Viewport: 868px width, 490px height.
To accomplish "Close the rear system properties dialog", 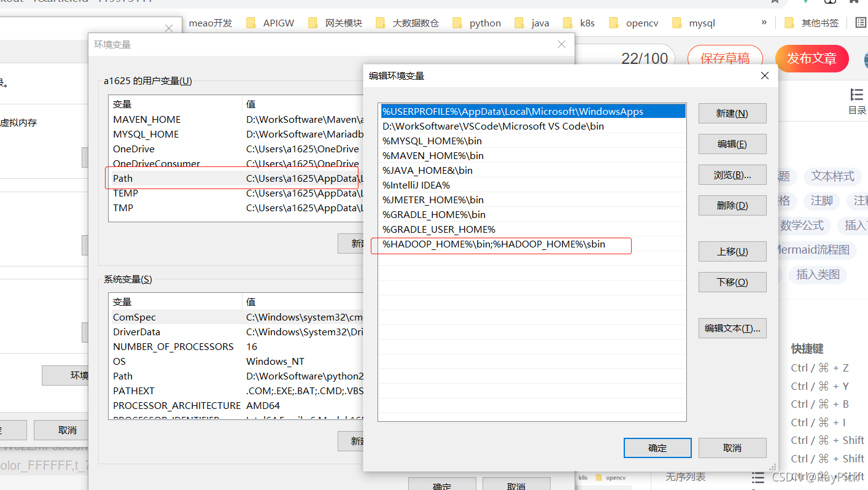I will tap(169, 28).
